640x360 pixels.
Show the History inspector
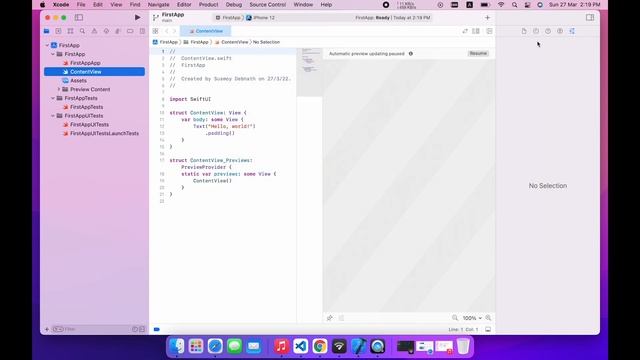536,31
